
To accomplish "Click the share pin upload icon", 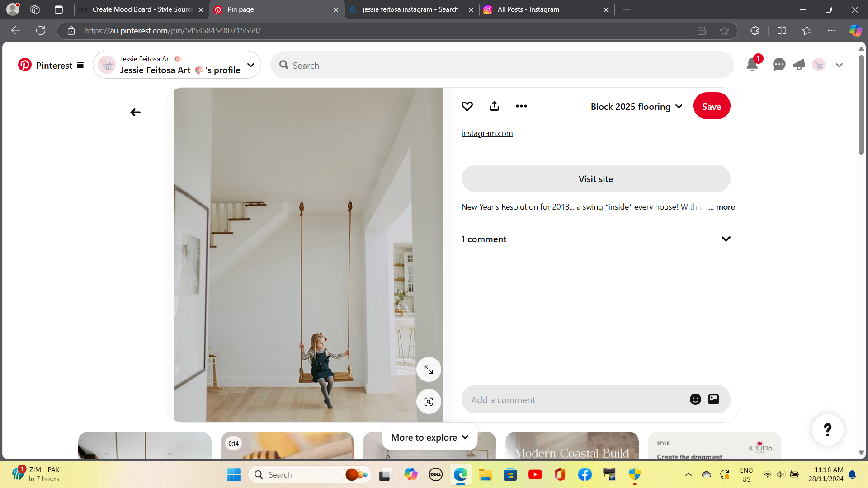I will (x=494, y=106).
